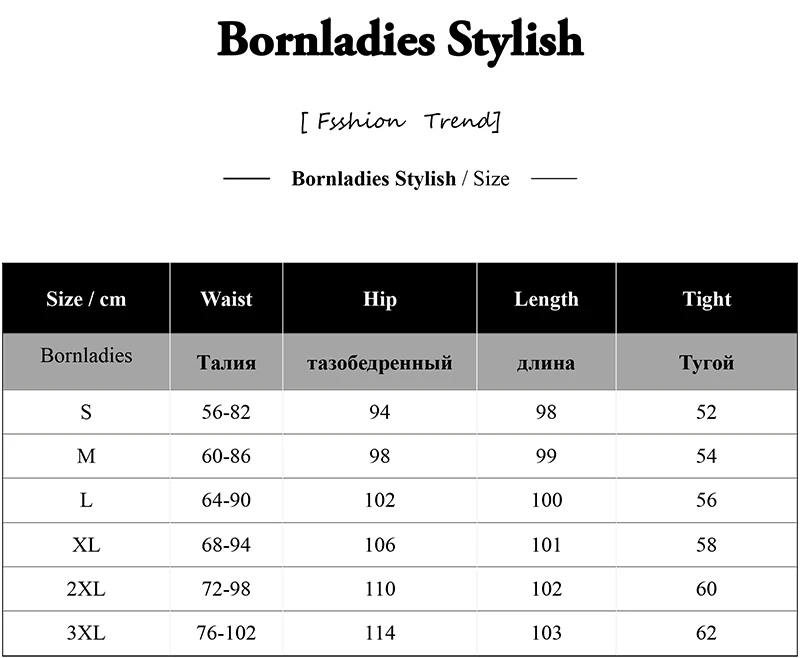Click the Bornladies Stylish / Size heading
The image size is (800, 658).
click(400, 179)
